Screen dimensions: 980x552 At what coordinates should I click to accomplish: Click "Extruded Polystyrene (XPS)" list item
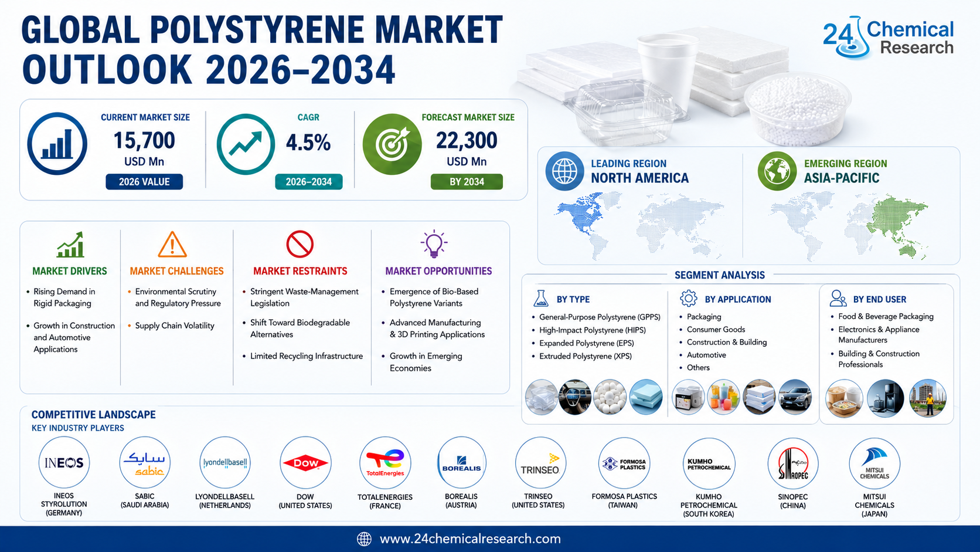tap(586, 356)
